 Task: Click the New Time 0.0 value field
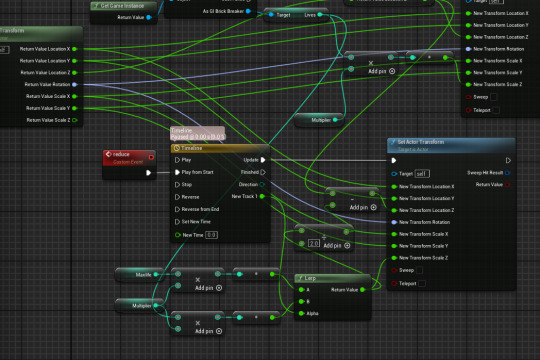211,235
